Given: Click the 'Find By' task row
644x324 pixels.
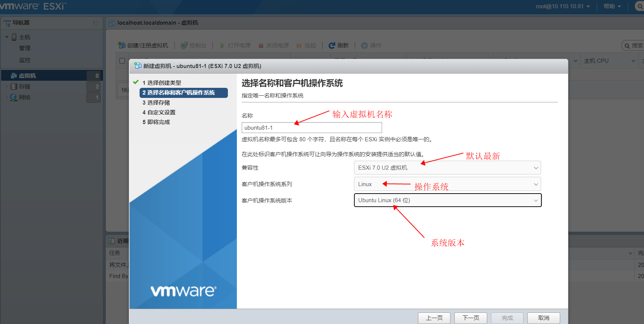Looking at the screenshot, I should [x=119, y=276].
